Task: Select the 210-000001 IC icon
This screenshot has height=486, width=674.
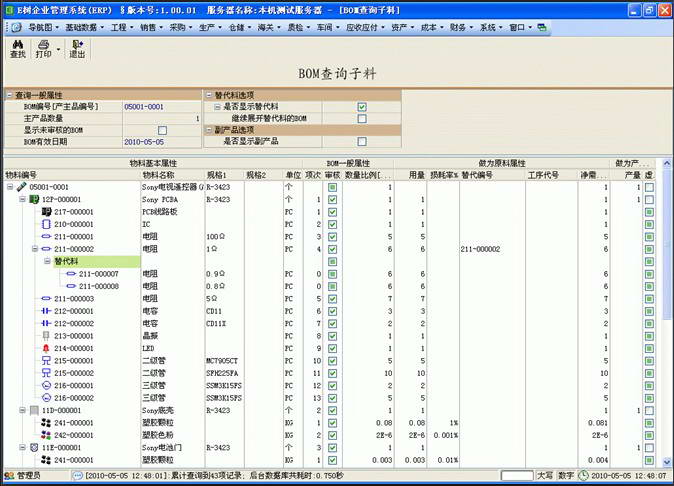Action: (x=46, y=224)
